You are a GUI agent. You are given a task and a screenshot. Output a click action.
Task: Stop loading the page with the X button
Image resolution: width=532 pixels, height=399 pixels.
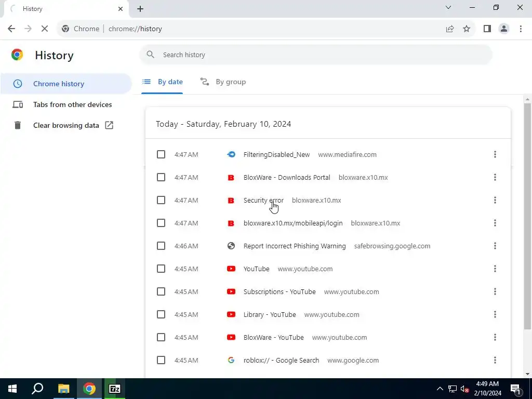point(45,29)
